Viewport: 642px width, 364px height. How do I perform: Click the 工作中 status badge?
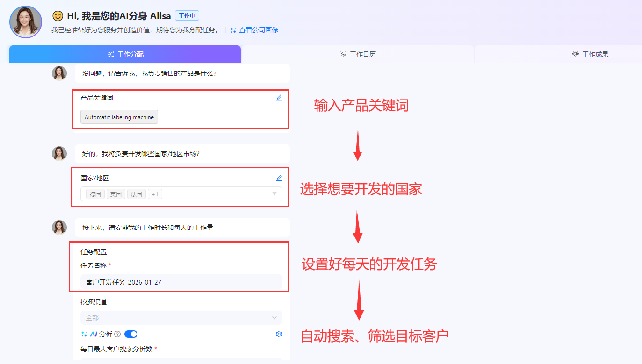pos(187,16)
